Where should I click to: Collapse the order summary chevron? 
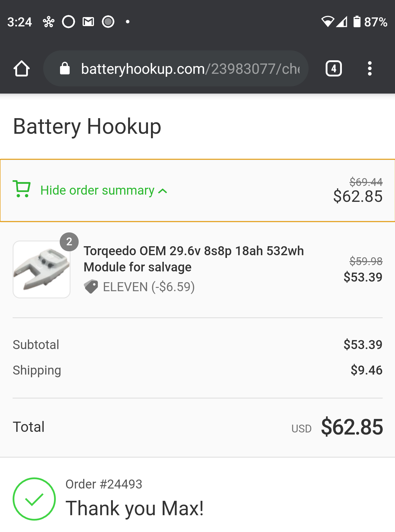pos(163,191)
